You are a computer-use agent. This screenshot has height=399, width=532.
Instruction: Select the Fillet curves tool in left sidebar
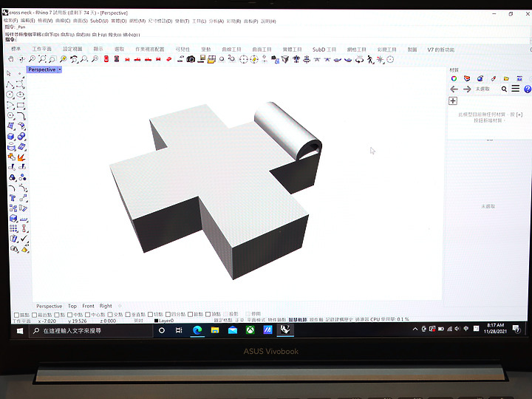[x=21, y=116]
